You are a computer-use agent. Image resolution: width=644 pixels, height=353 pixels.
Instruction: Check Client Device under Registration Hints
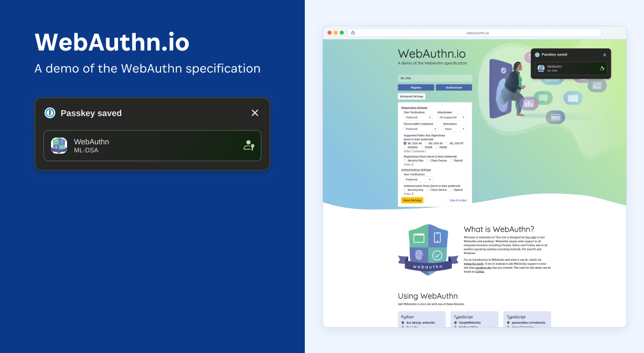428,161
